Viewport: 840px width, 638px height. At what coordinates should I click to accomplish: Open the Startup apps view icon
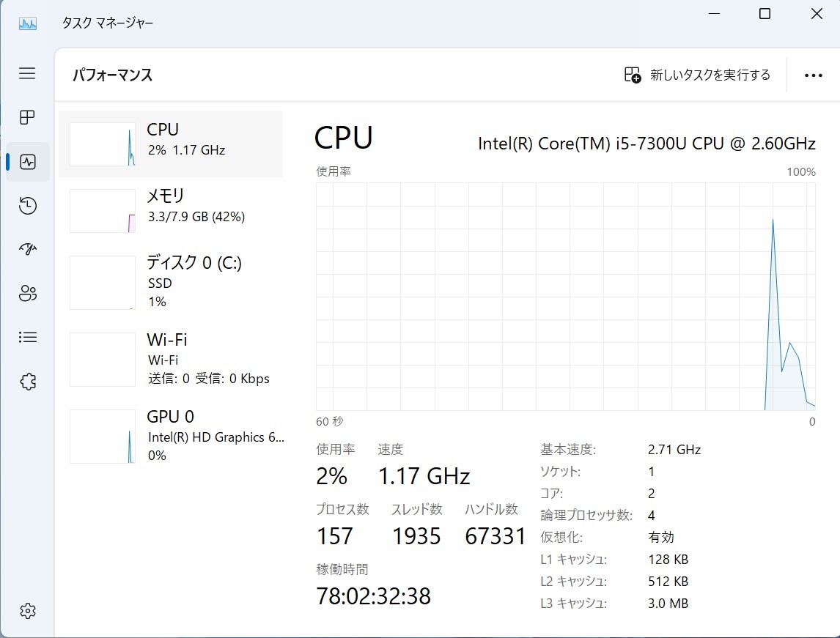[x=27, y=249]
